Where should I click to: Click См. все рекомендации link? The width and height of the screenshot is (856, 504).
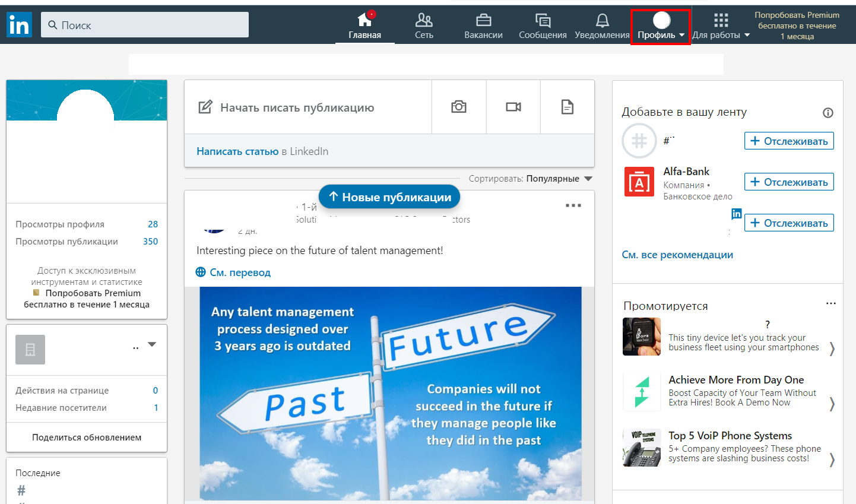click(677, 255)
